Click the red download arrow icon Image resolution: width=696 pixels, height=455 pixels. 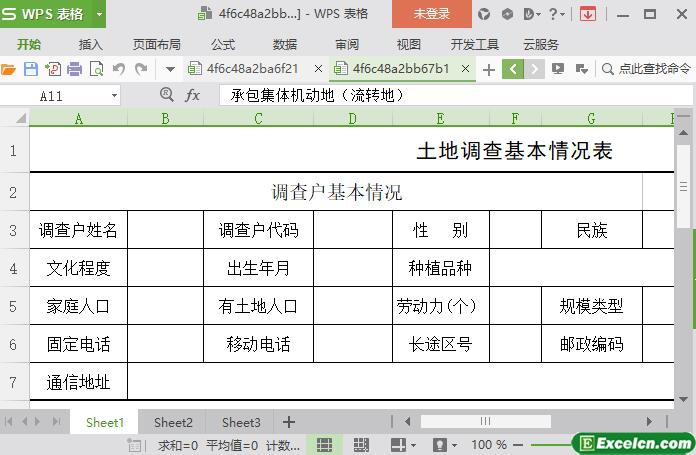[588, 14]
